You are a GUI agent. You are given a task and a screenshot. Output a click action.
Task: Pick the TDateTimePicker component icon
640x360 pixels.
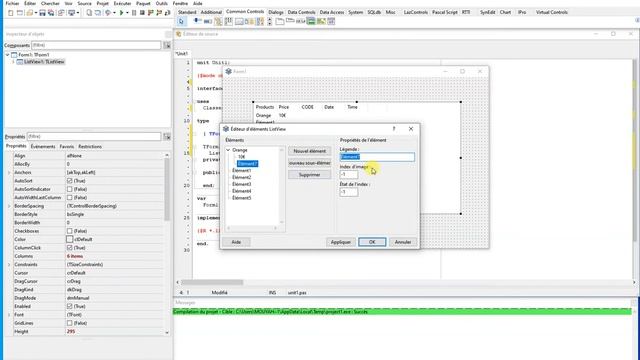[331, 21]
